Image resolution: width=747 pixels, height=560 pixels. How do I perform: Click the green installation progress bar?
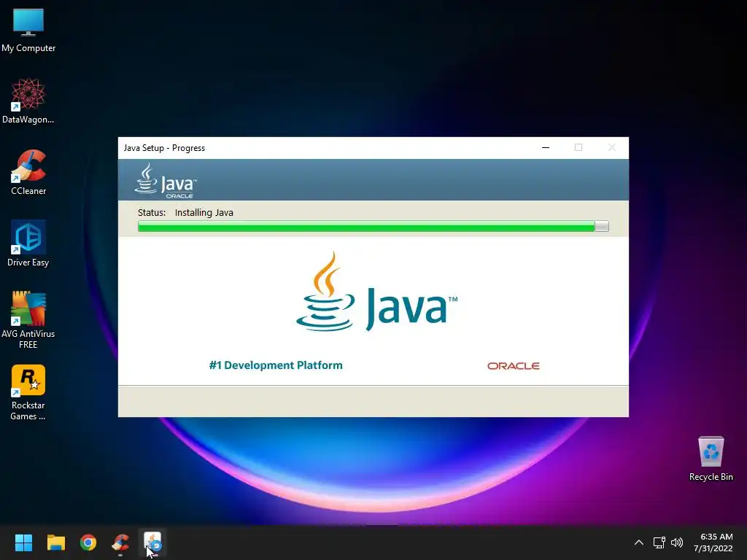pos(373,226)
